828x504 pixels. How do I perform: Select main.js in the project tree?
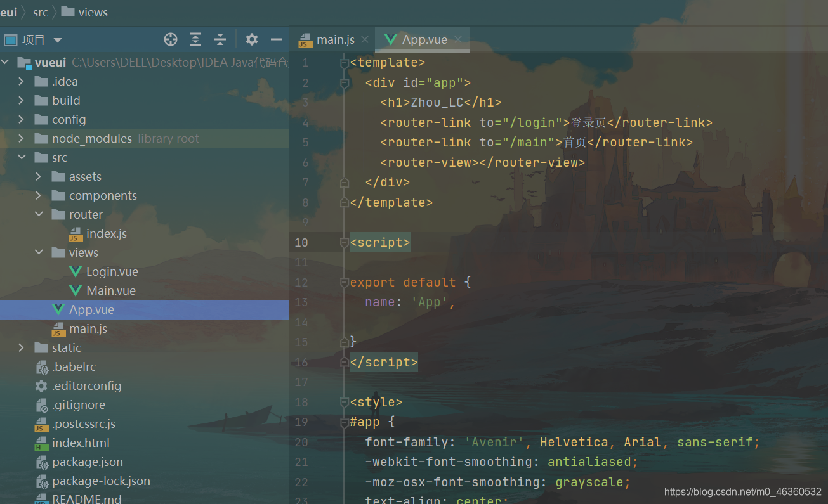coord(88,328)
